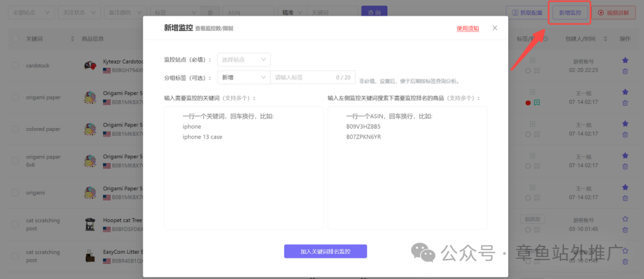The width and height of the screenshot is (644, 279).
Task: Close the 新增监控 dialog
Action: coord(495,28)
